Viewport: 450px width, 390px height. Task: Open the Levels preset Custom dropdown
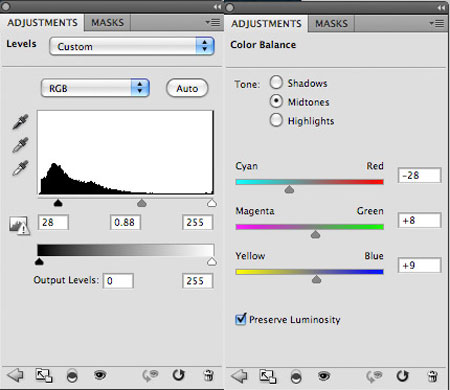(132, 46)
